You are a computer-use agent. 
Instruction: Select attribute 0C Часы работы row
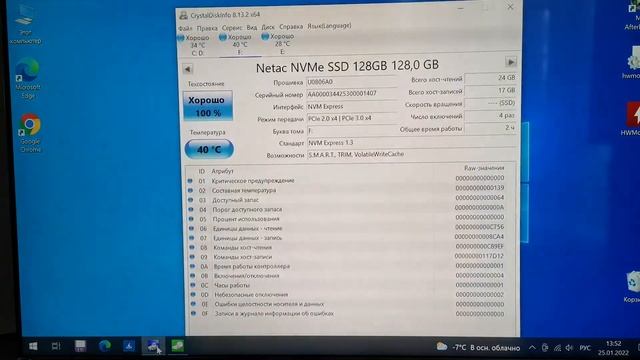(x=347, y=285)
